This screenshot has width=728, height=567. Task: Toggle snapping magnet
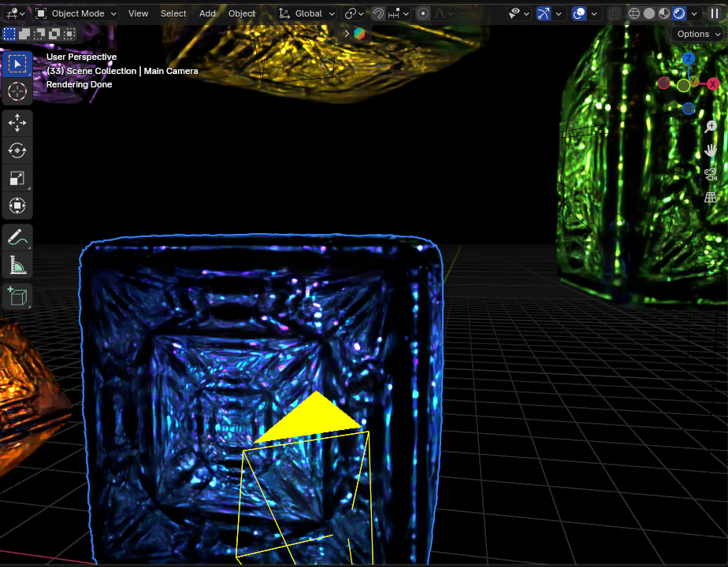click(378, 13)
